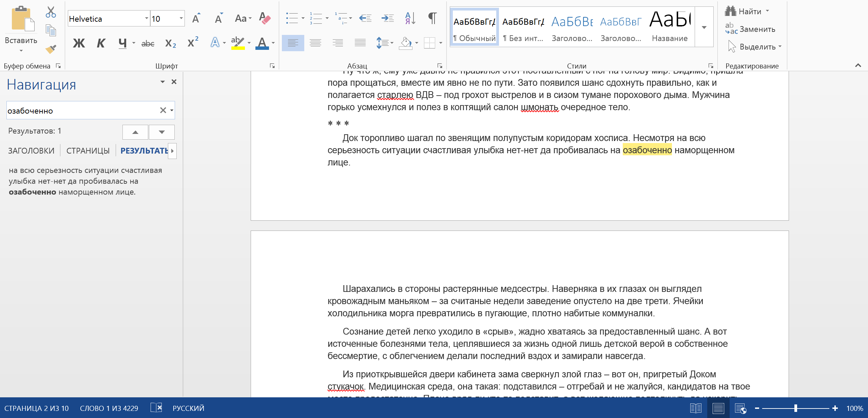Click the Format Painter brush icon

pyautogui.click(x=51, y=49)
